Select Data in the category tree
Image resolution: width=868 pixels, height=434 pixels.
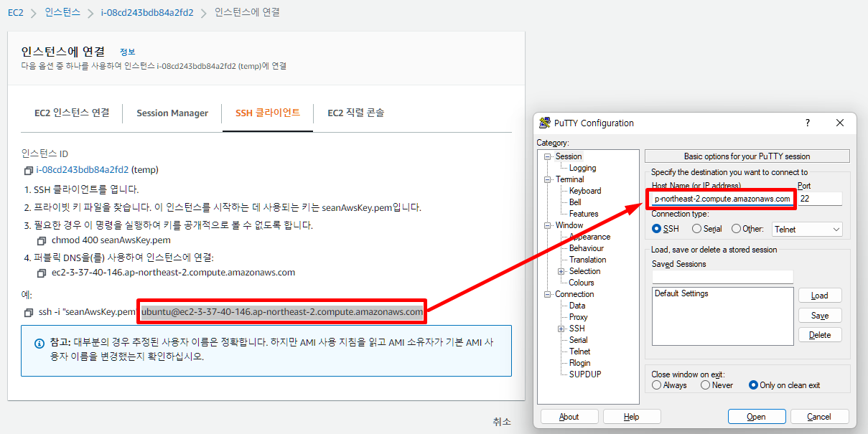point(577,306)
